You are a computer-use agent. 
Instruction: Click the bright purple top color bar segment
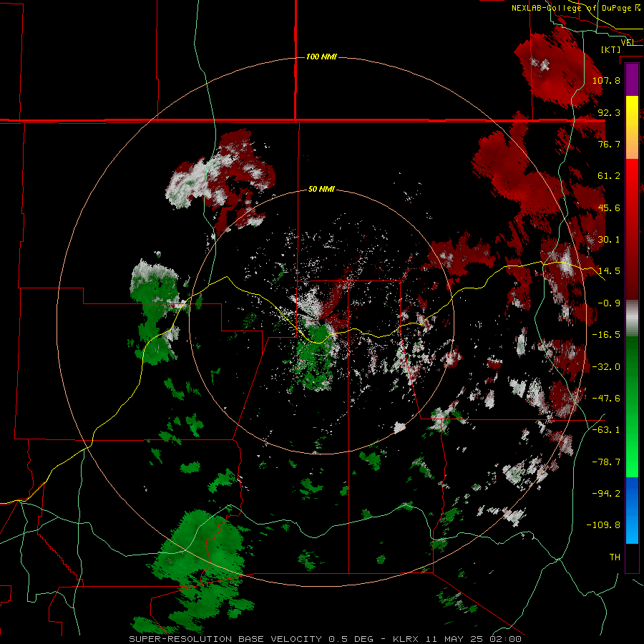(632, 80)
